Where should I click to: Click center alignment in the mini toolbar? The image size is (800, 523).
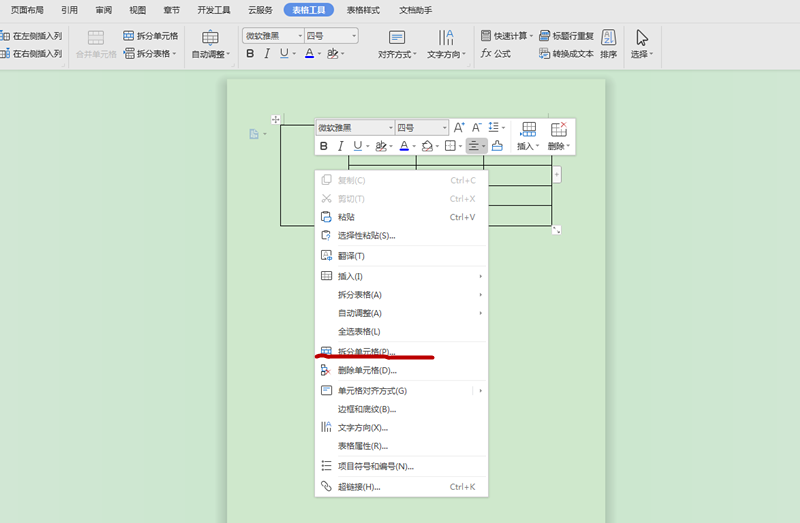point(474,146)
